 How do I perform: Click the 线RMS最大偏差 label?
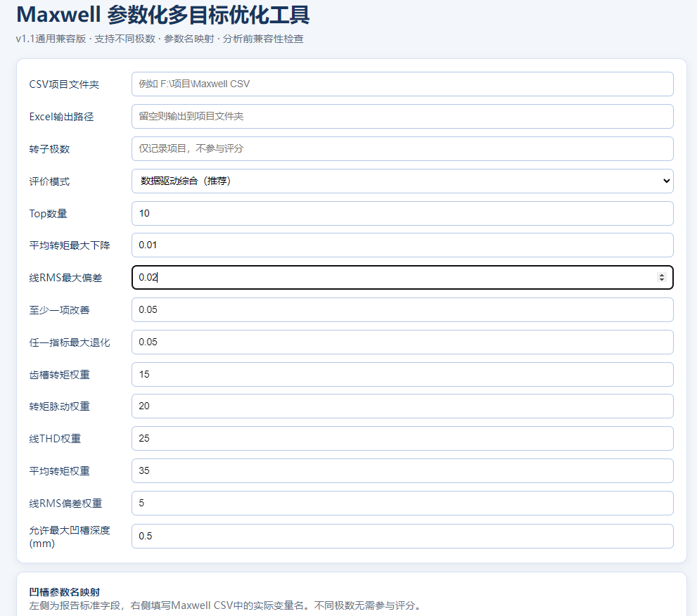pyautogui.click(x=65, y=278)
